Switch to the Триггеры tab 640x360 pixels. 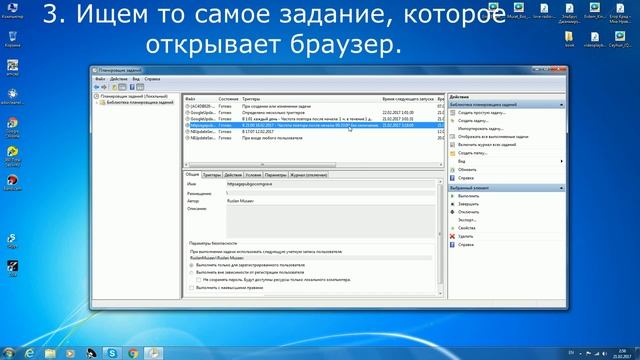coord(211,175)
